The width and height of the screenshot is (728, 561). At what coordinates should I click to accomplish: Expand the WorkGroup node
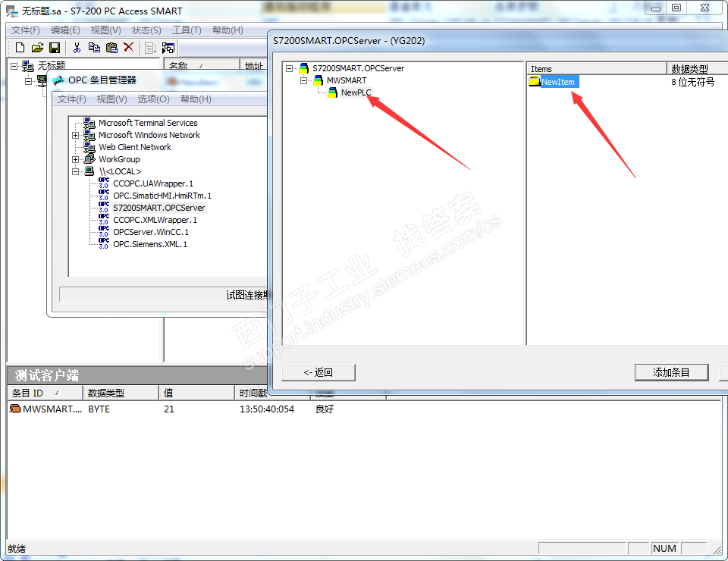(75, 160)
